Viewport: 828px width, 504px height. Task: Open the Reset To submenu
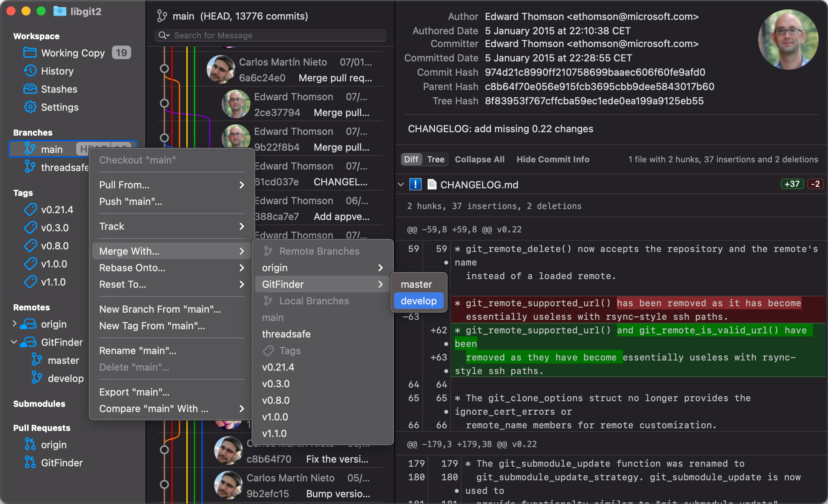click(172, 284)
